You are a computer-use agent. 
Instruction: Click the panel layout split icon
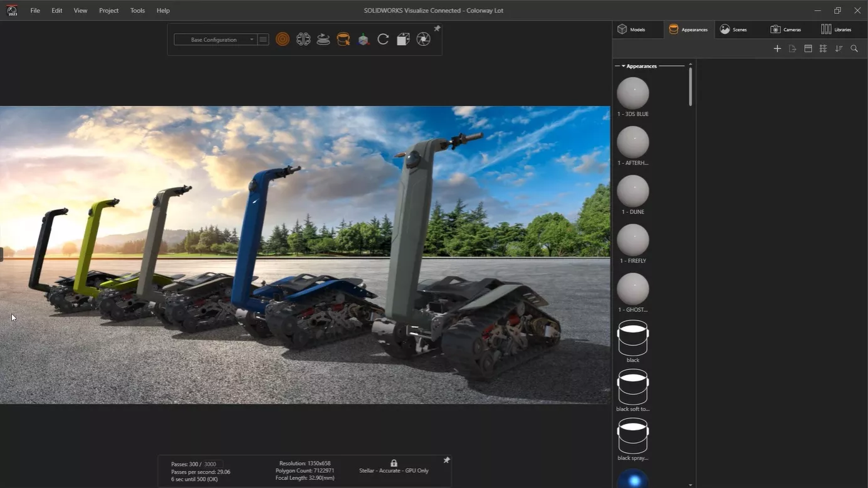click(808, 48)
